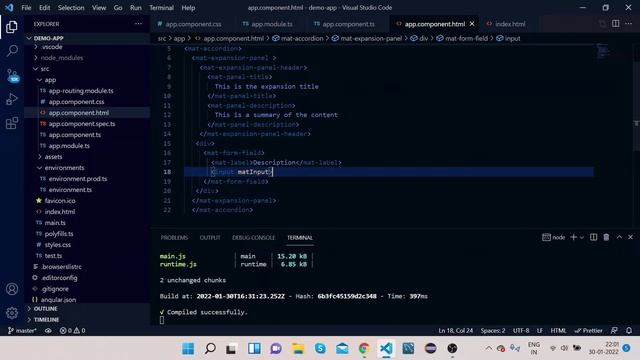
Task: Open the Help menu
Action: point(188,8)
